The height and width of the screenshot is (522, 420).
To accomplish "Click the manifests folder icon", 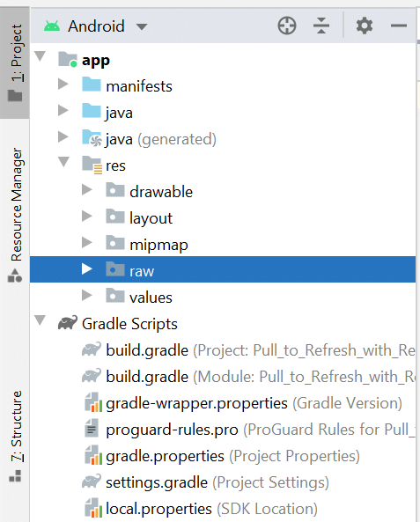I will click(92, 85).
